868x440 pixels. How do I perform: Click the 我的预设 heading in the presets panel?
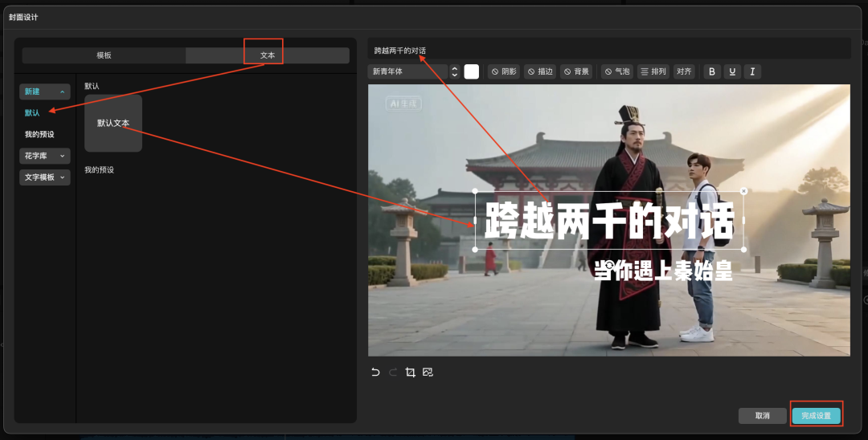(x=99, y=169)
